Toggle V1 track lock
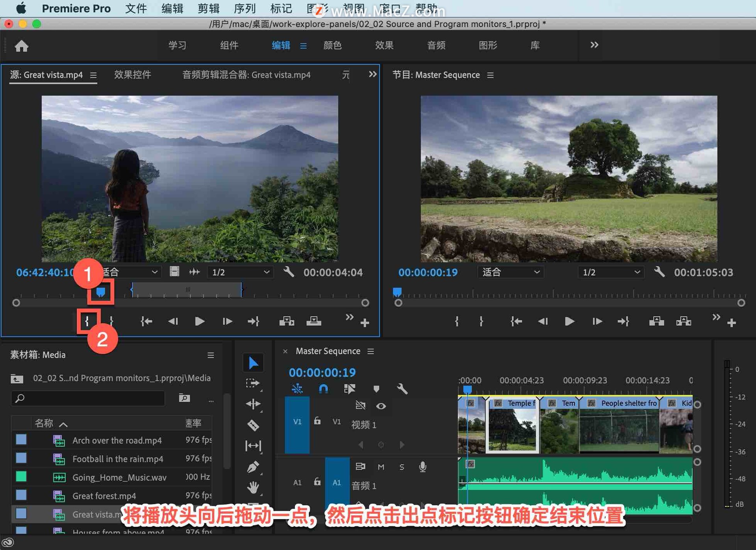Viewport: 756px width, 550px height. 317,421
